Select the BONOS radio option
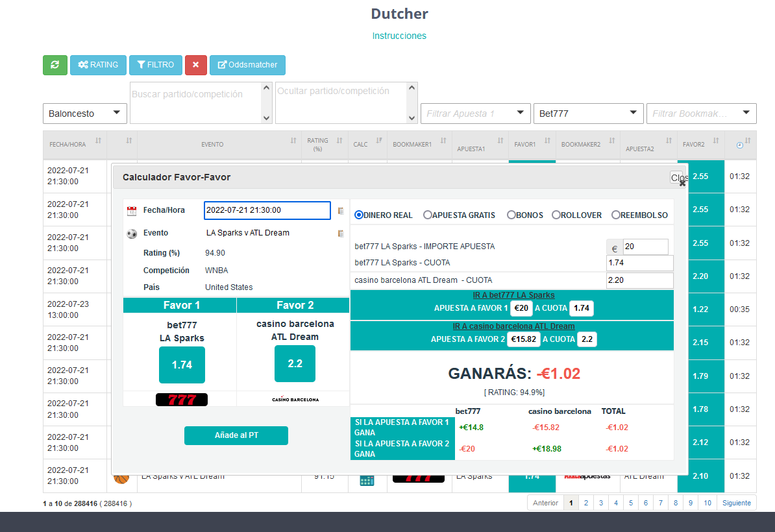This screenshot has width=775, height=532. (x=511, y=215)
